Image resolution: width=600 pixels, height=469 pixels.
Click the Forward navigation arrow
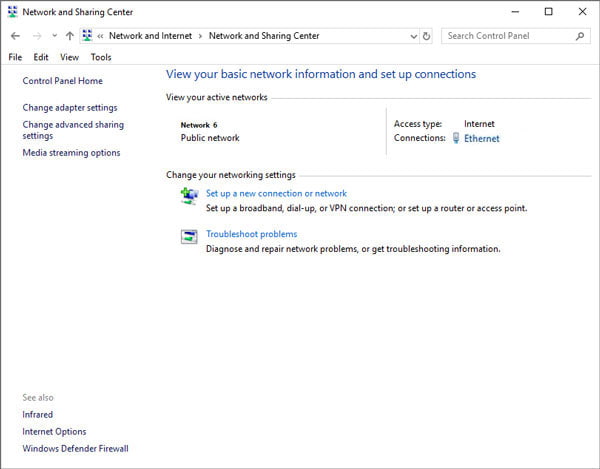37,36
